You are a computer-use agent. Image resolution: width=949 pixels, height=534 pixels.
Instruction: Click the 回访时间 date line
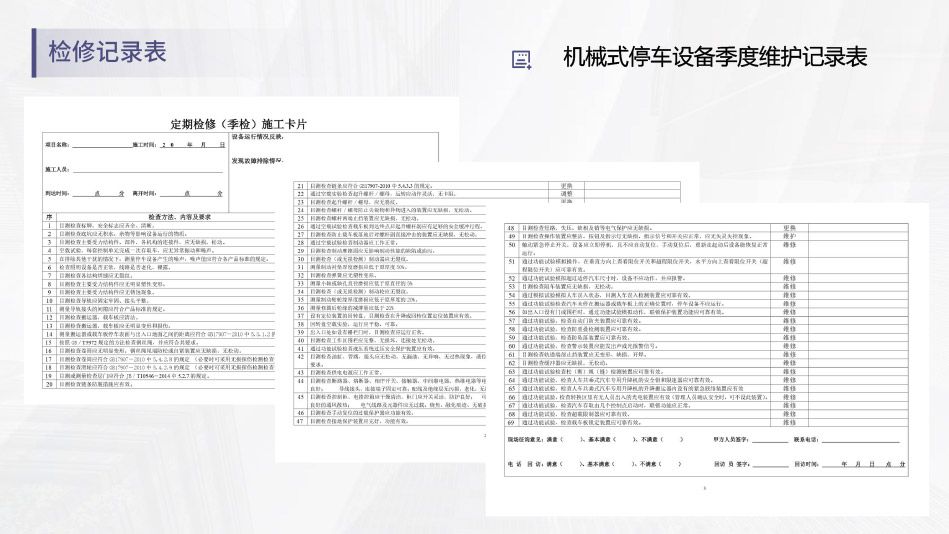pos(864,464)
